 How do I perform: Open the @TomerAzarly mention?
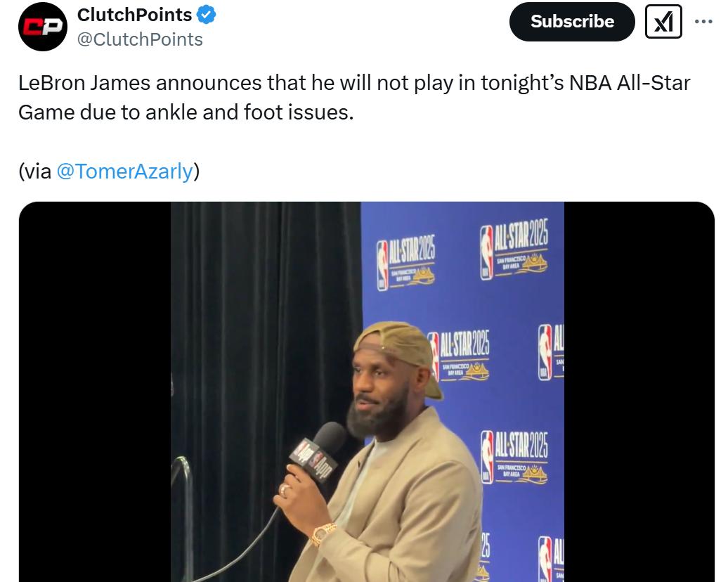[124, 172]
